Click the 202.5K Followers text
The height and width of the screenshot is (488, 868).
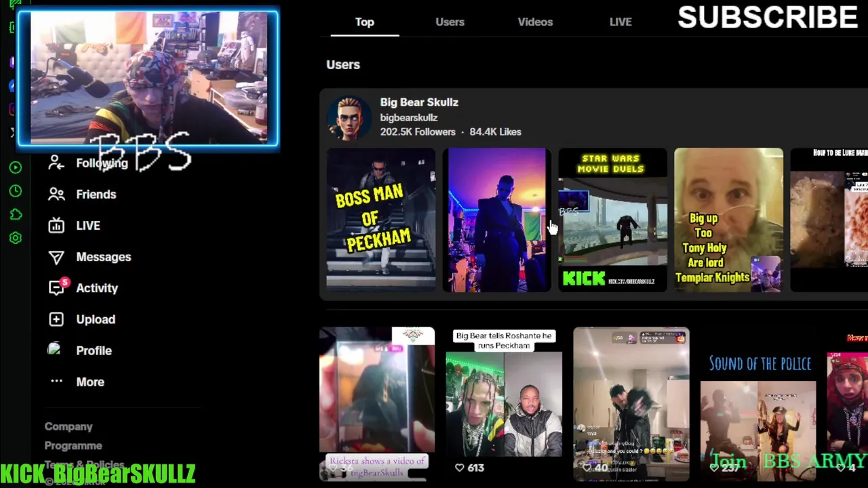(418, 131)
